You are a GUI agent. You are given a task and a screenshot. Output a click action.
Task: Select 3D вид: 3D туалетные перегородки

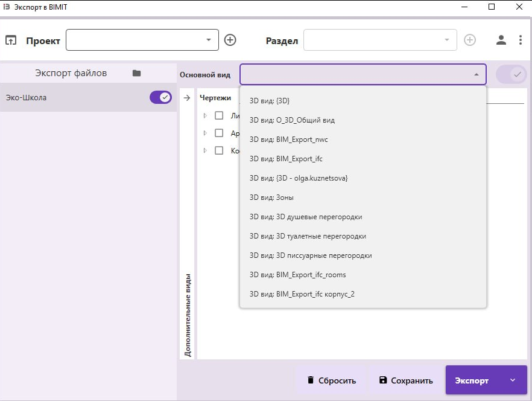(363, 236)
